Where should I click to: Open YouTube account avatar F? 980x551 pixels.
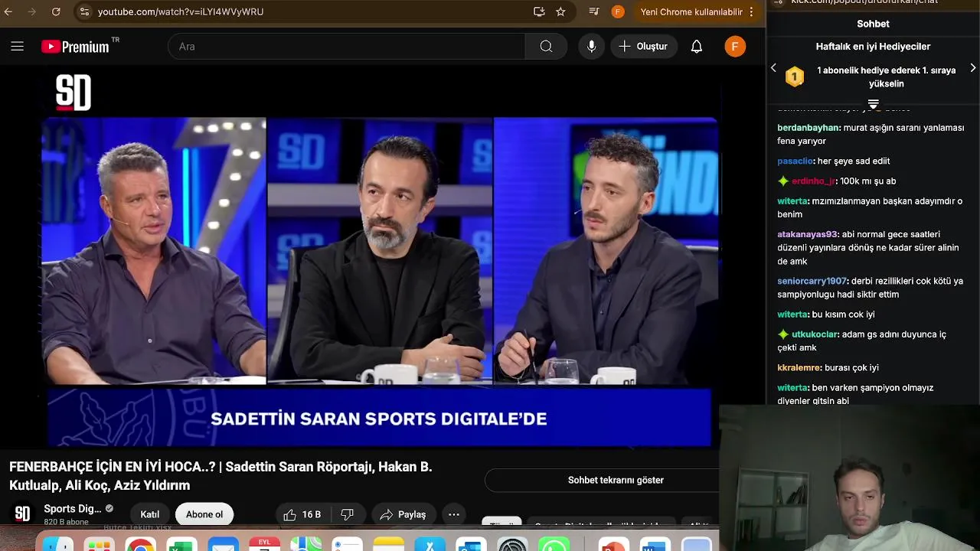[735, 47]
